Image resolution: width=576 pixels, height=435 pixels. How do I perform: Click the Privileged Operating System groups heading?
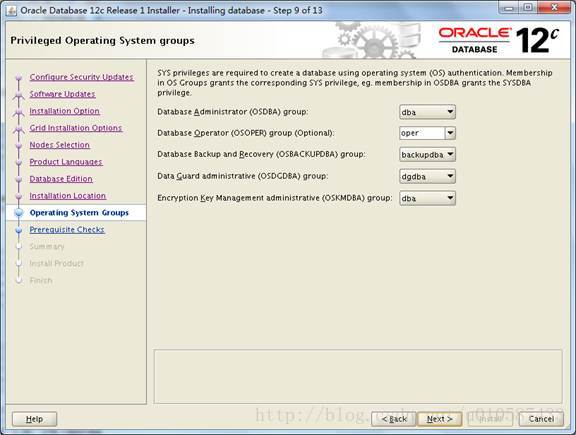point(102,40)
